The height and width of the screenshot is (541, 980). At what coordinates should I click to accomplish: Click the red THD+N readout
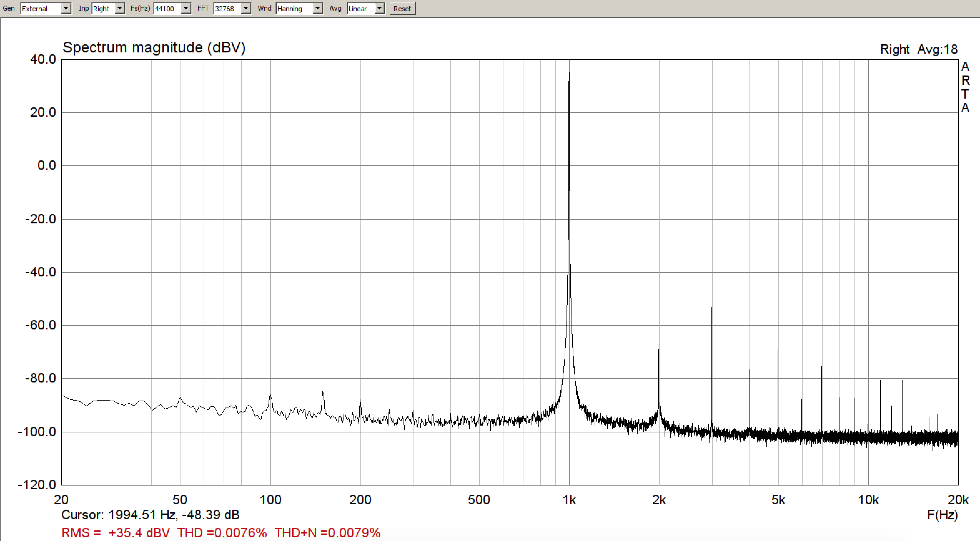pyautogui.click(x=327, y=532)
